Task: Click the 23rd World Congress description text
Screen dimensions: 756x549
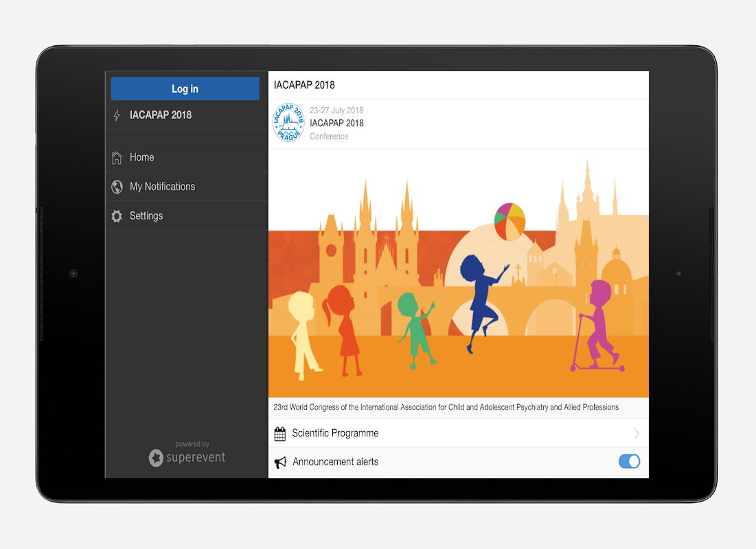Action: [446, 408]
